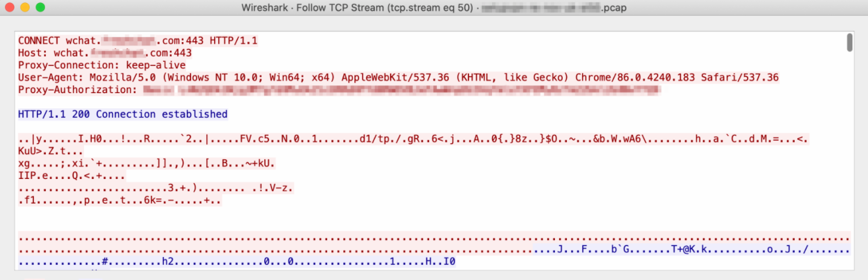The image size is (868, 280).
Task: Click the data line starting with '.f1......,.p..e'
Action: pyautogui.click(x=120, y=200)
